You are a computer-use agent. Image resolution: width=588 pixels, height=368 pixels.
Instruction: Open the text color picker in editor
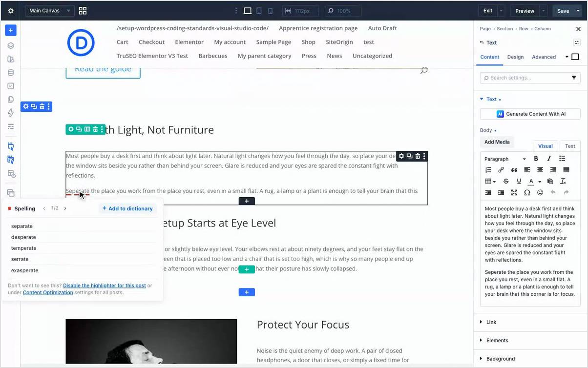click(531, 181)
